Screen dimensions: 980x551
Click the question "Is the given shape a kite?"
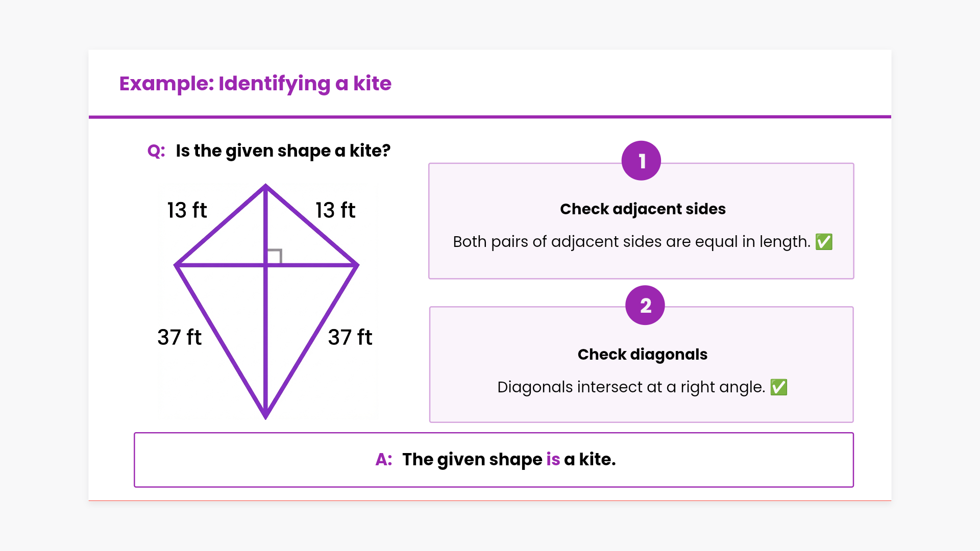283,151
